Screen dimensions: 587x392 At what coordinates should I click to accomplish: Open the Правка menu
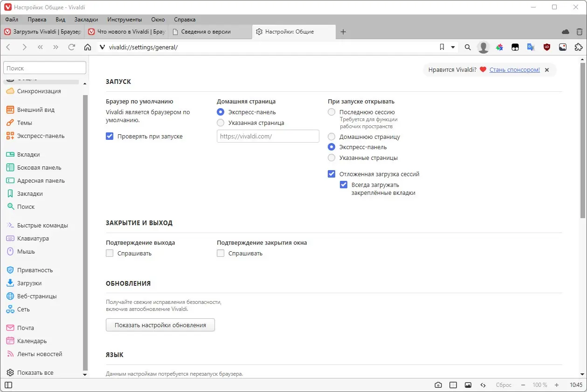click(x=37, y=20)
